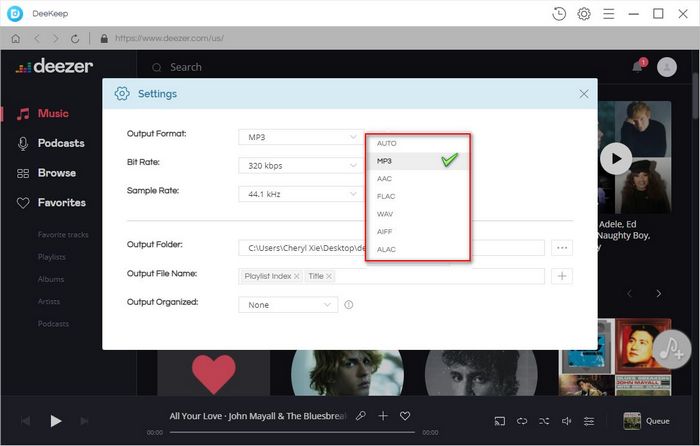Image resolution: width=700 pixels, height=446 pixels.
Task: Open the hamburger menu in title bar
Action: 608,14
